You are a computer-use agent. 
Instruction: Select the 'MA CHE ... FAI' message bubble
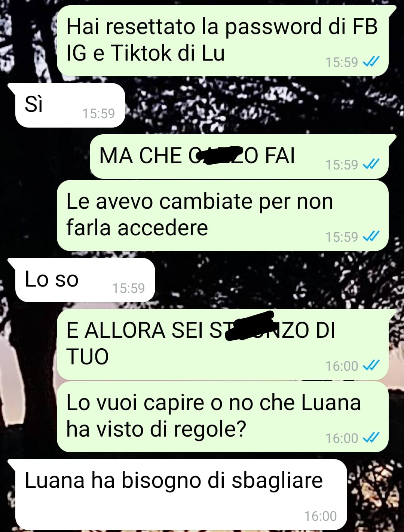(x=239, y=156)
